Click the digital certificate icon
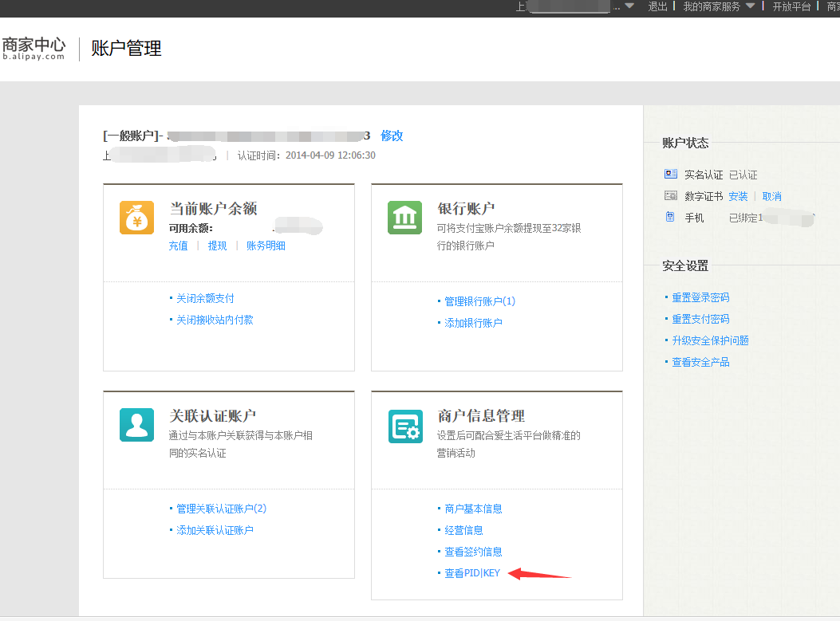 [x=671, y=195]
